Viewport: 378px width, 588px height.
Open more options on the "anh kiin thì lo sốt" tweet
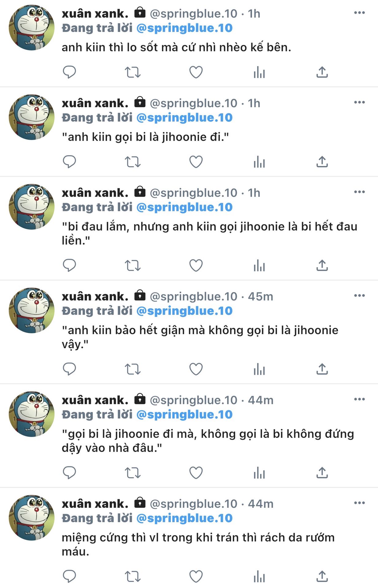point(359,13)
